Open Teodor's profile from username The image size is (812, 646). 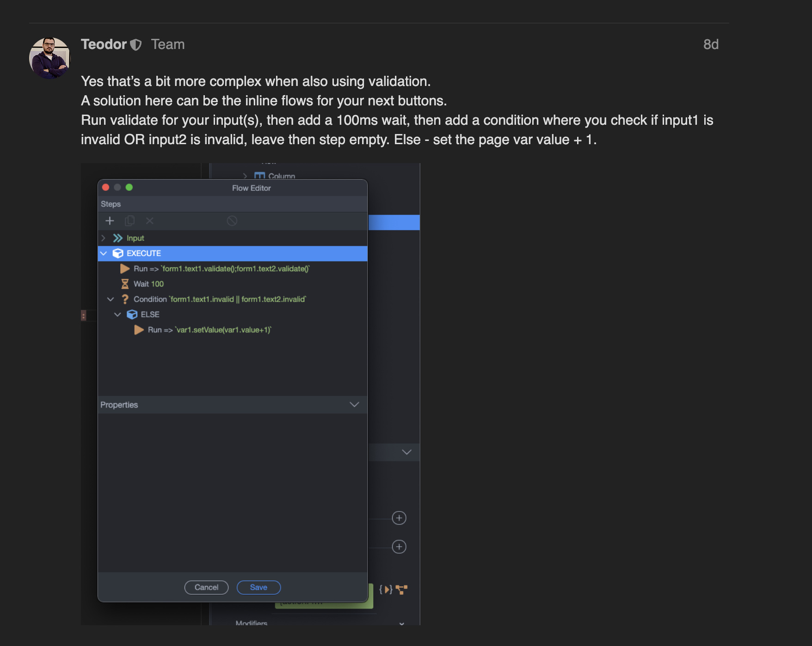pos(104,44)
